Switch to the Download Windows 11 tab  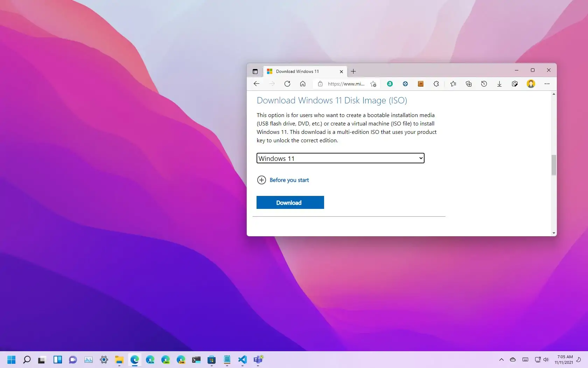point(301,71)
